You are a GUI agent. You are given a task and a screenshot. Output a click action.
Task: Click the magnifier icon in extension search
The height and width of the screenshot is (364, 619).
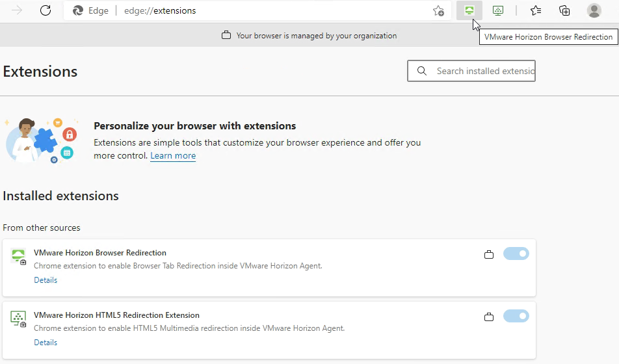(x=422, y=71)
